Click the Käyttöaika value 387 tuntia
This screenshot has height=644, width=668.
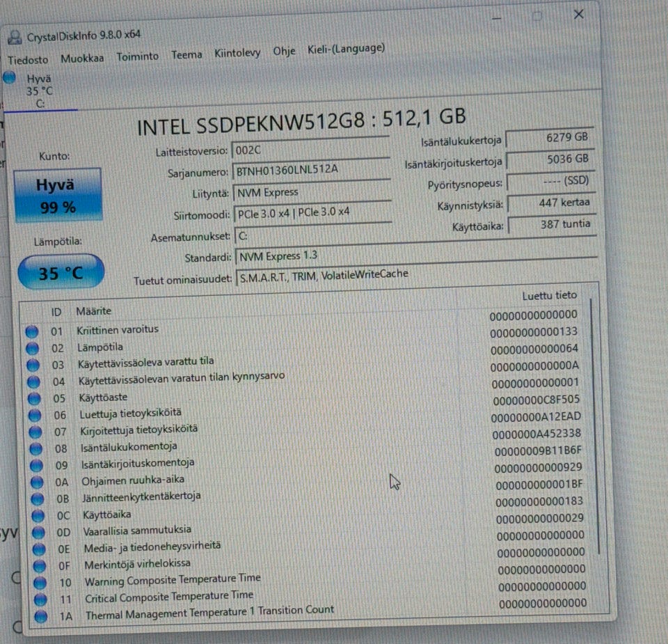pos(553,224)
